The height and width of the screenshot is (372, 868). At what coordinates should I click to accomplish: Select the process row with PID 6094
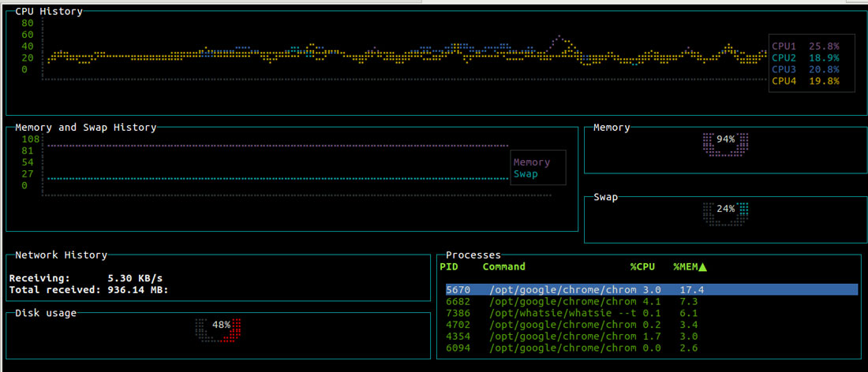tap(652, 348)
